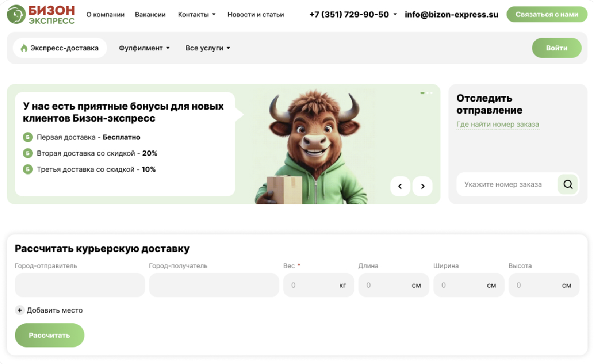
Task: Click the search magnifier icon
Action: [x=568, y=184]
